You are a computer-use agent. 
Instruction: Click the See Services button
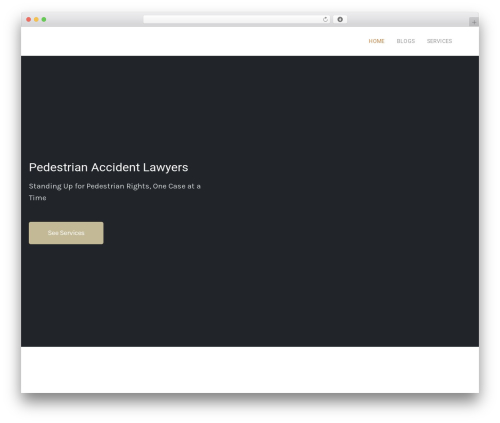[x=66, y=233]
